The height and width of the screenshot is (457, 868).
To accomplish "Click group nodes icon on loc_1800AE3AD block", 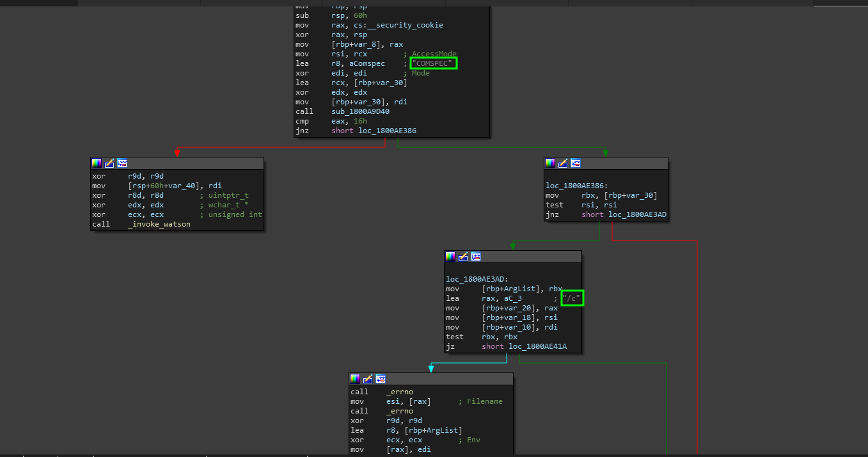I will pyautogui.click(x=476, y=257).
